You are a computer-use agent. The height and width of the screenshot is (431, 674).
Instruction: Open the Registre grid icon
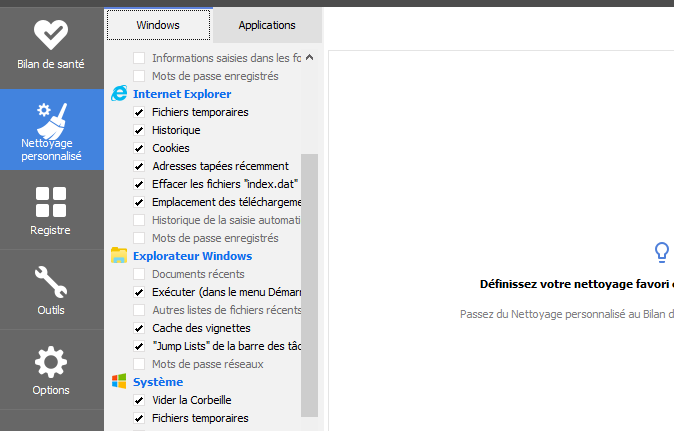pyautogui.click(x=51, y=202)
